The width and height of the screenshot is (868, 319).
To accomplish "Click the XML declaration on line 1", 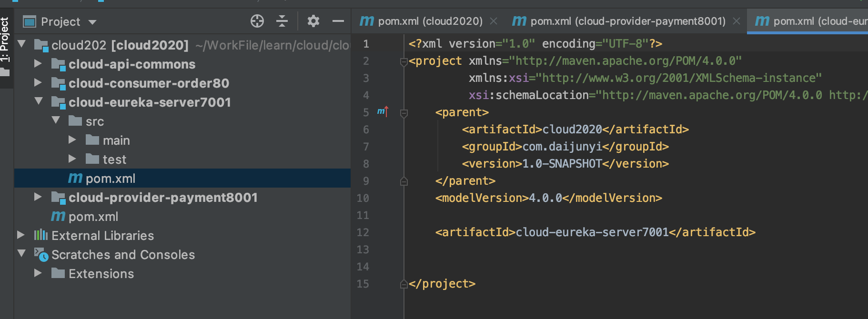I will point(535,43).
